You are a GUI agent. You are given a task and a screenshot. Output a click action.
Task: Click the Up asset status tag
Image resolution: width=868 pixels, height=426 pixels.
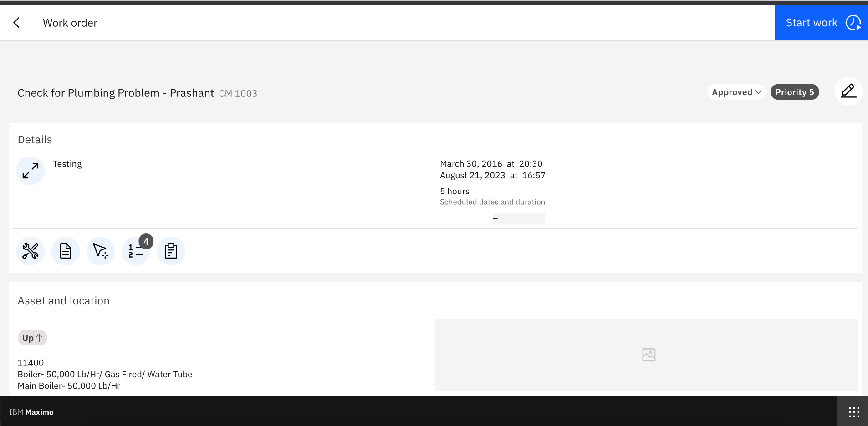coord(32,338)
